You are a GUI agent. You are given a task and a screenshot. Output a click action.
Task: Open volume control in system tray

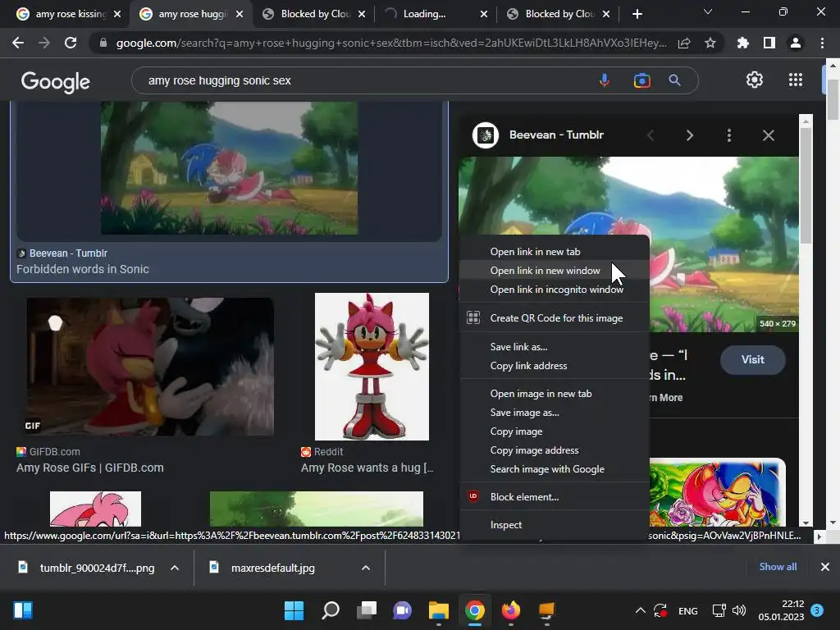(739, 610)
